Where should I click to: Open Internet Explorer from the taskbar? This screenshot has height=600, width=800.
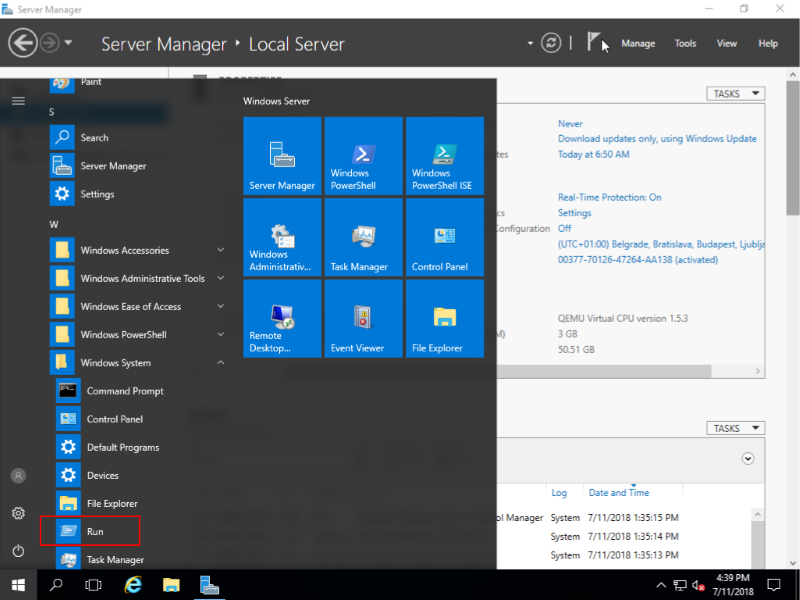pyautogui.click(x=133, y=585)
